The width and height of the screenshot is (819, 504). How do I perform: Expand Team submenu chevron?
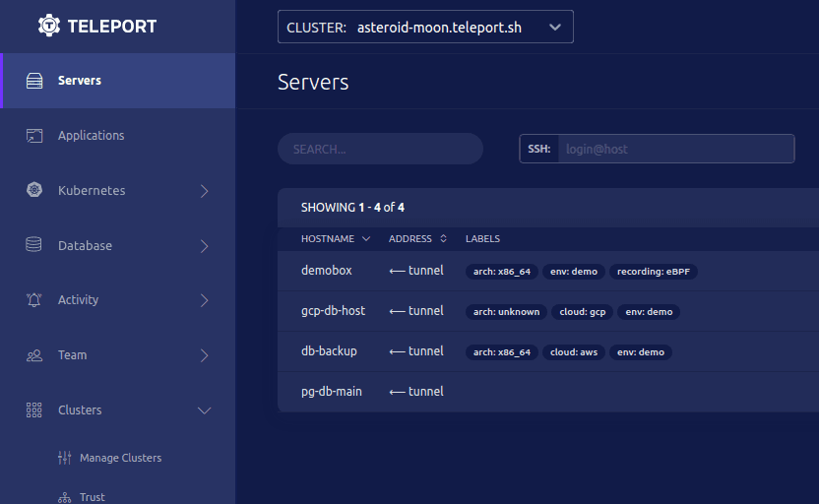(x=204, y=355)
